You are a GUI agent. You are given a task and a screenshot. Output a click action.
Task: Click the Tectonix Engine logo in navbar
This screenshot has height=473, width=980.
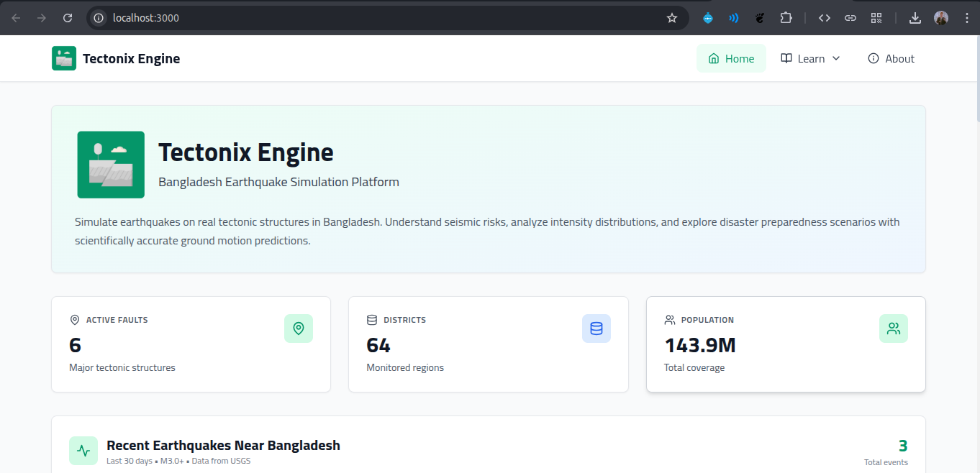pos(64,58)
